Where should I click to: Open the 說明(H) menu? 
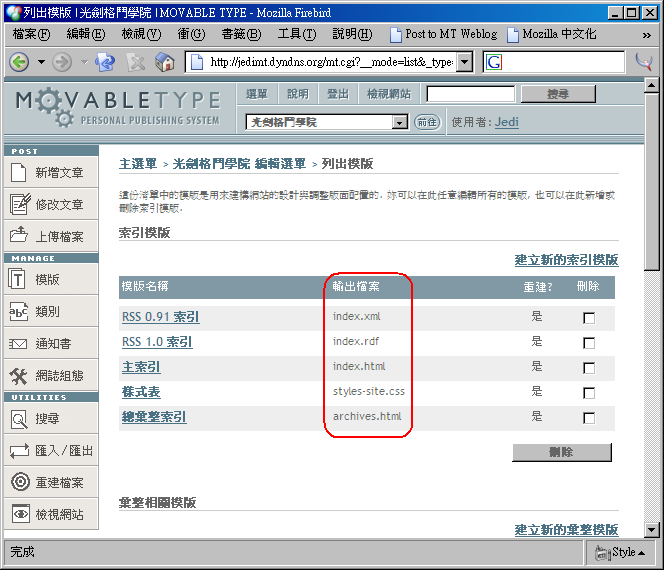[x=352, y=34]
